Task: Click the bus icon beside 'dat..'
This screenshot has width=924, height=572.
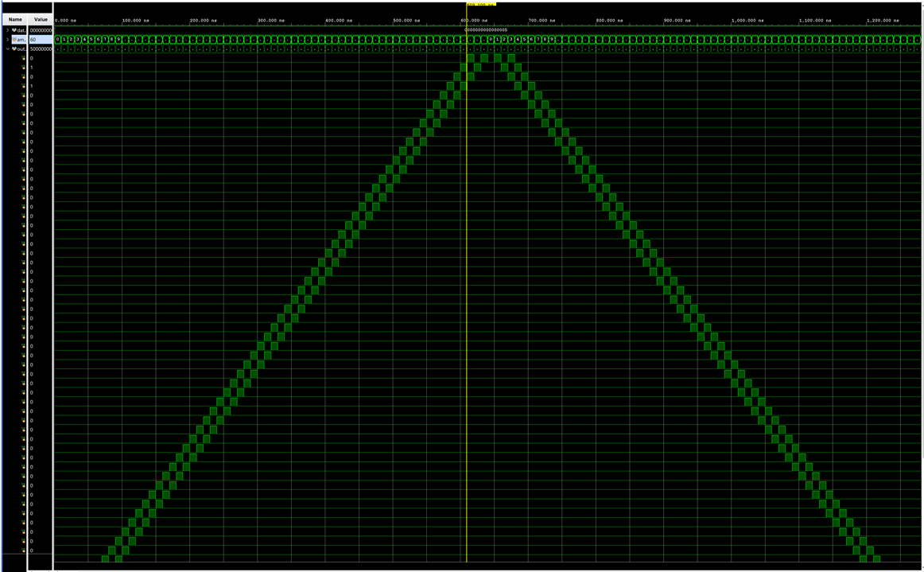Action: [x=14, y=30]
